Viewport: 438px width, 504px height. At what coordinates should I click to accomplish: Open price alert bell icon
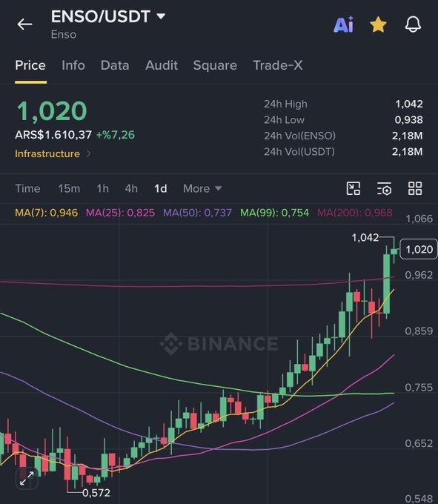point(413,24)
